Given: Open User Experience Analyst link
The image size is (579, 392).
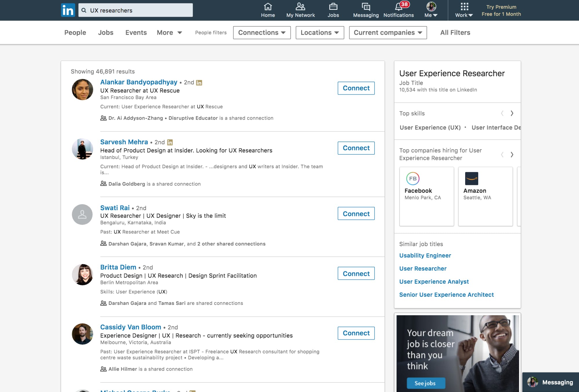Looking at the screenshot, I should (x=434, y=281).
